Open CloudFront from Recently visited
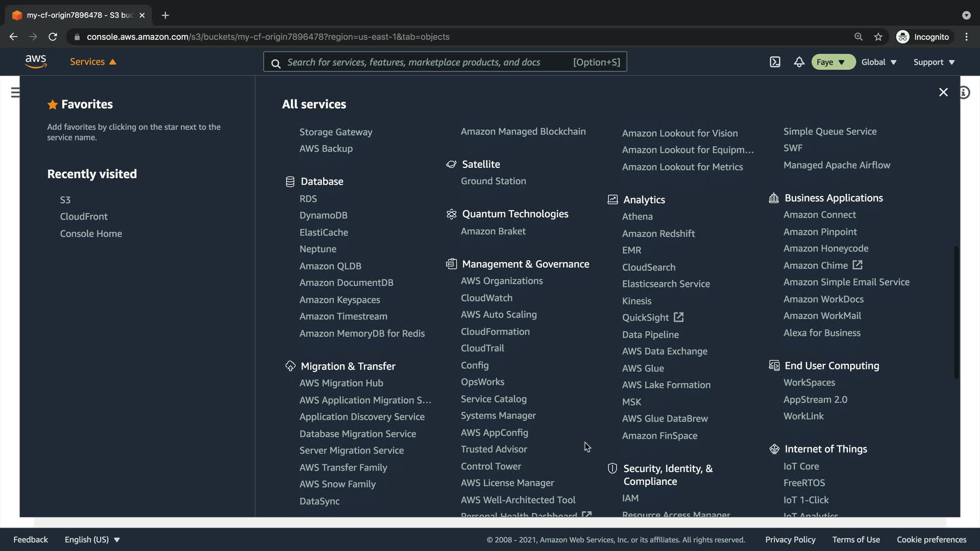The height and width of the screenshot is (551, 980). 84,216
